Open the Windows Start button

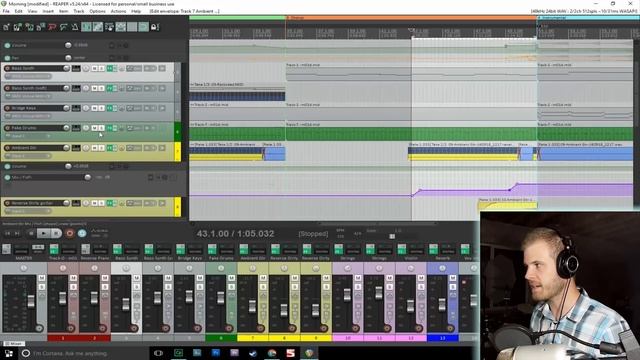tap(8, 353)
